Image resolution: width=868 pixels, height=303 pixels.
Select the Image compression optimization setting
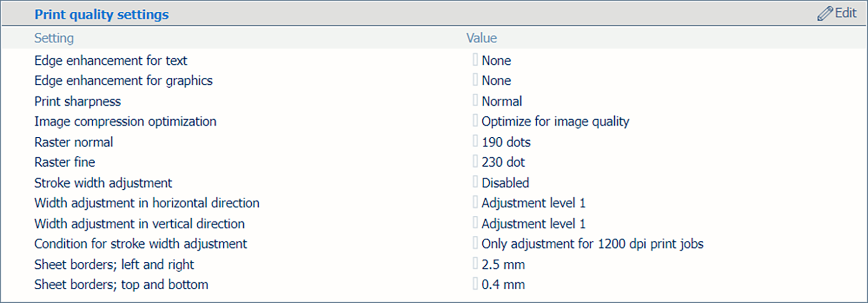click(x=125, y=122)
